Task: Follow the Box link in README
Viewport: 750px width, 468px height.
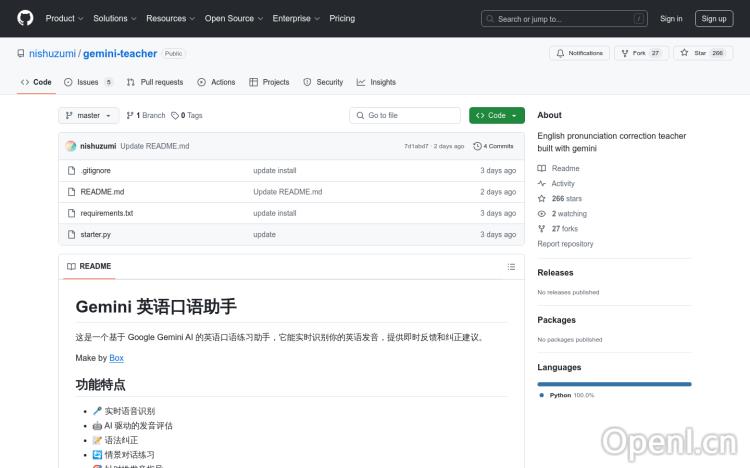Action: pos(116,358)
